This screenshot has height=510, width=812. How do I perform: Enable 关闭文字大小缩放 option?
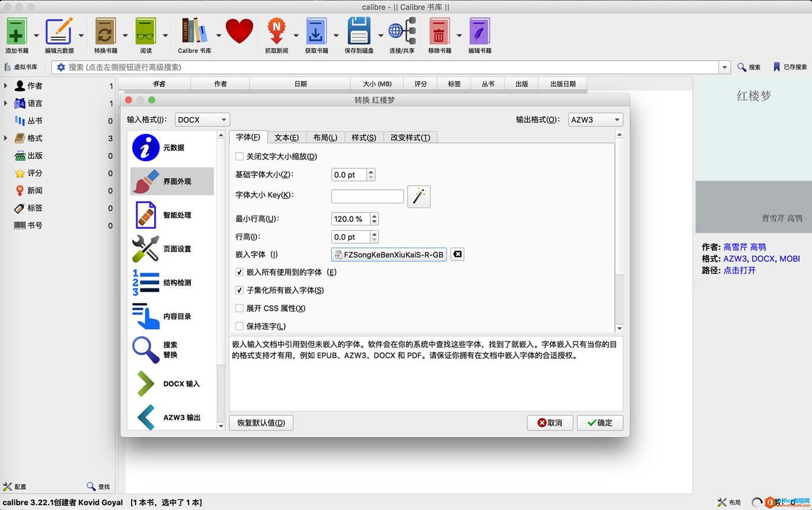point(239,156)
